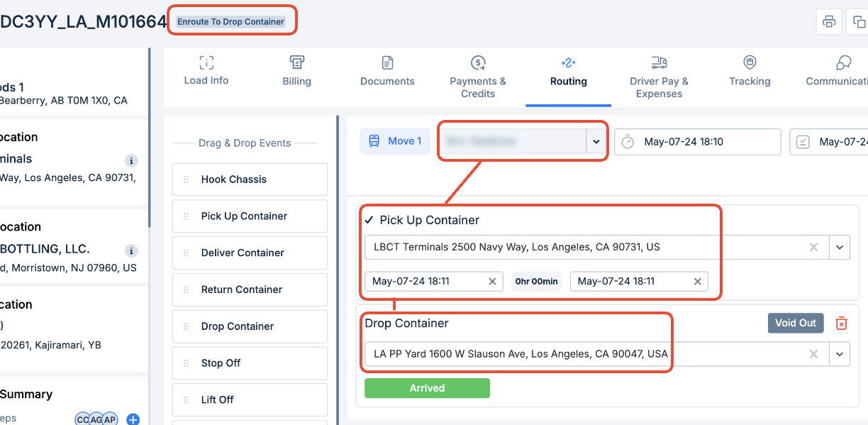Click drag handle of Hook Chassis
The image size is (868, 425).
(x=187, y=180)
